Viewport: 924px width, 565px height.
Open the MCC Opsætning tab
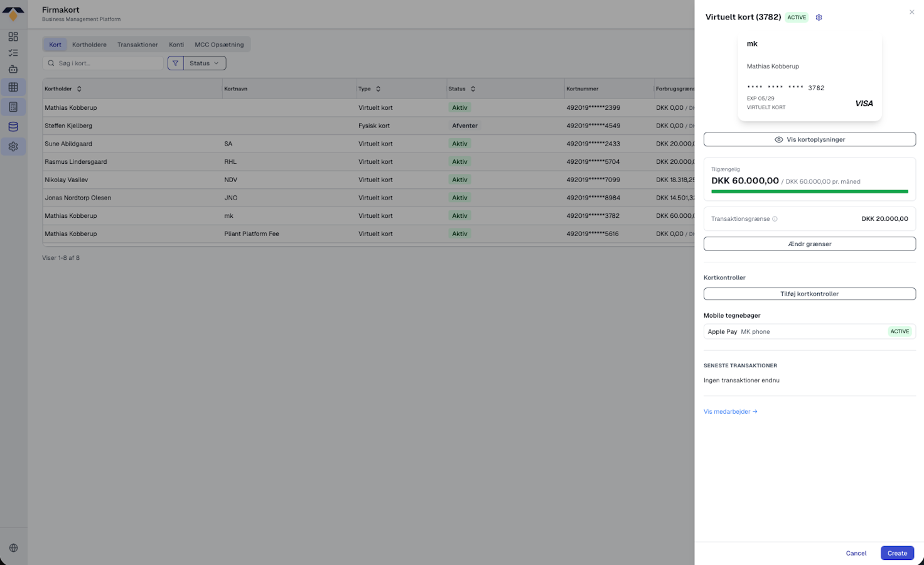(219, 45)
